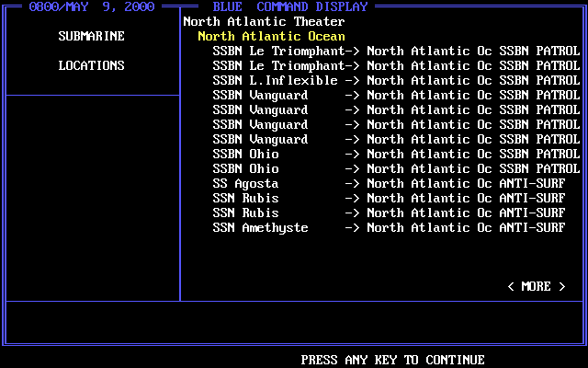Select the SSN Amethyste submarine row
Viewport: 588px width, 368px height.
pyautogui.click(x=389, y=227)
